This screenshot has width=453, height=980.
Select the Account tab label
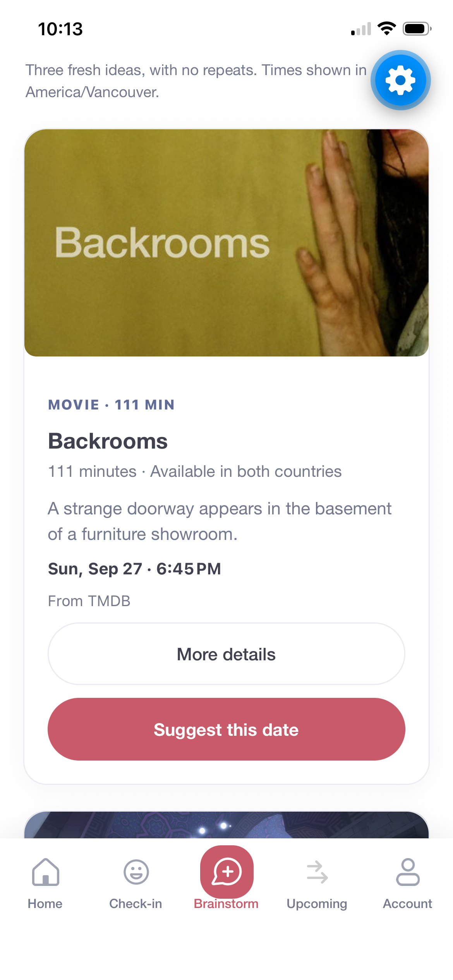(x=407, y=904)
